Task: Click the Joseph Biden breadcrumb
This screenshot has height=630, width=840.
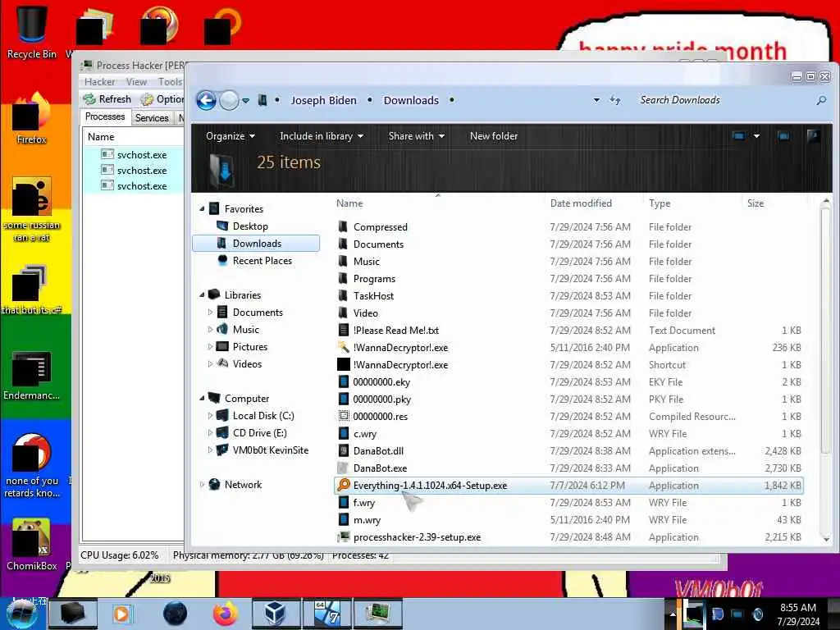Action: pos(323,100)
